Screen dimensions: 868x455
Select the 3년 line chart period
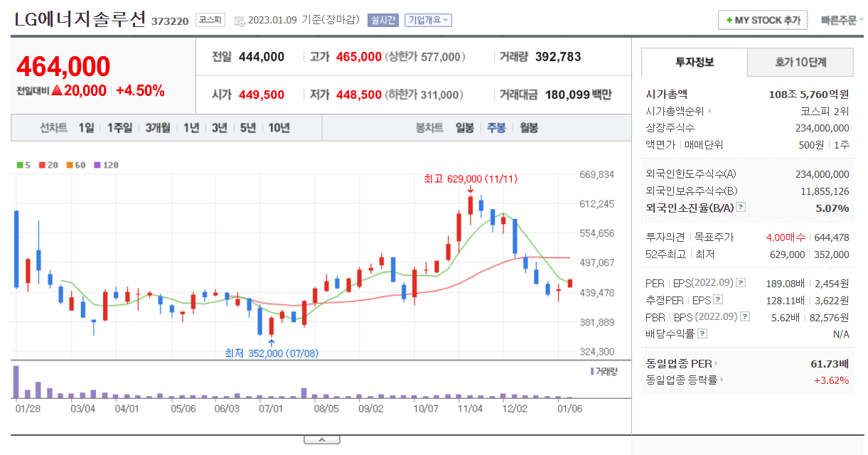pos(220,128)
